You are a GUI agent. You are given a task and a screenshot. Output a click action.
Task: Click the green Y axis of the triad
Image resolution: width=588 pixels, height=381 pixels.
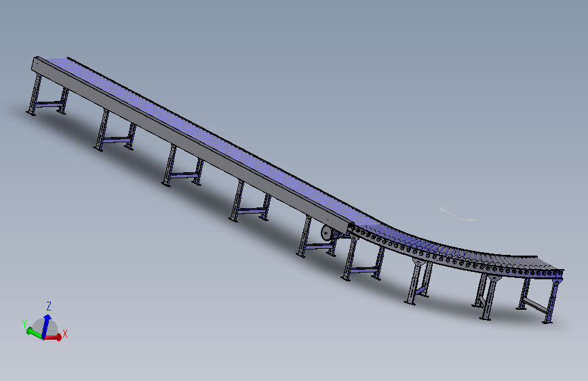coord(35,334)
